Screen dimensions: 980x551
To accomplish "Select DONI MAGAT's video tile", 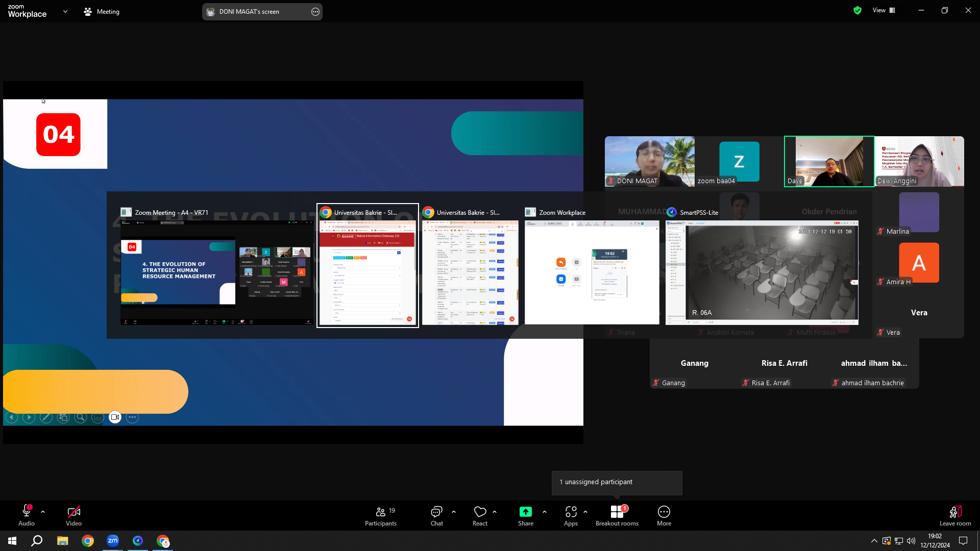I will click(650, 161).
